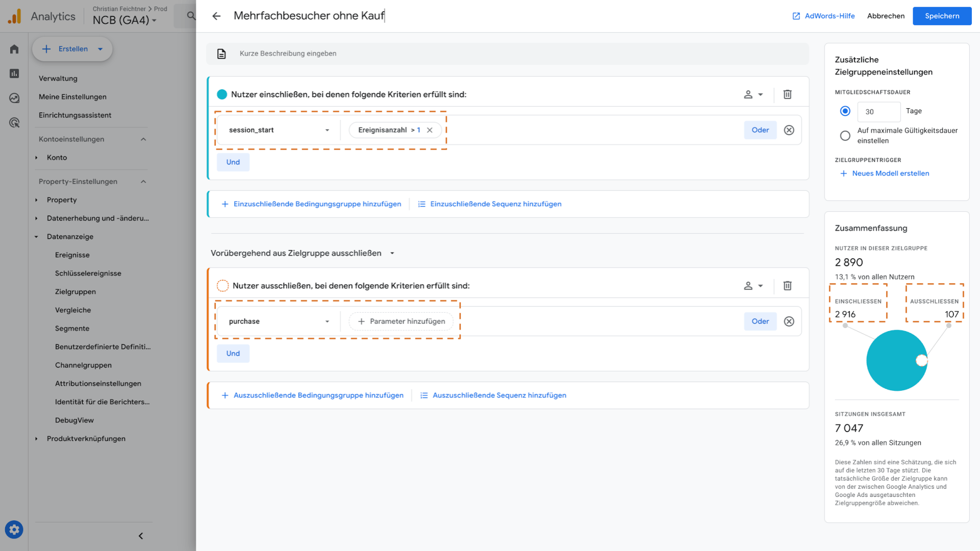
Task: Click the Speichern button
Action: coord(942,16)
